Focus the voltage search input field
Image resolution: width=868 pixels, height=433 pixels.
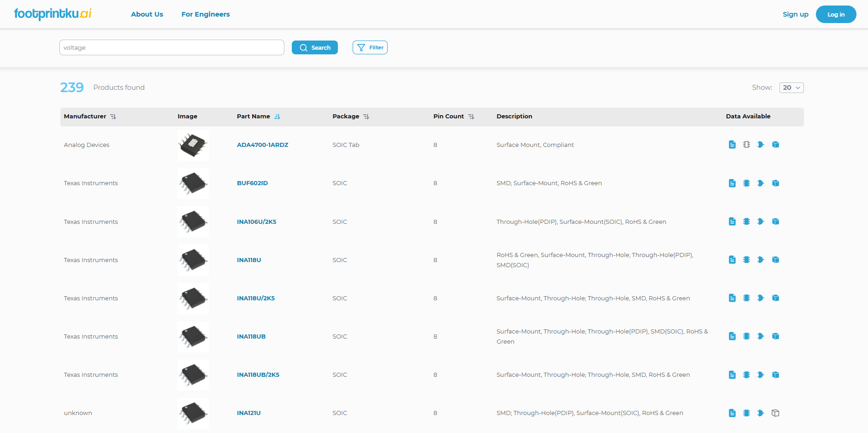(172, 47)
